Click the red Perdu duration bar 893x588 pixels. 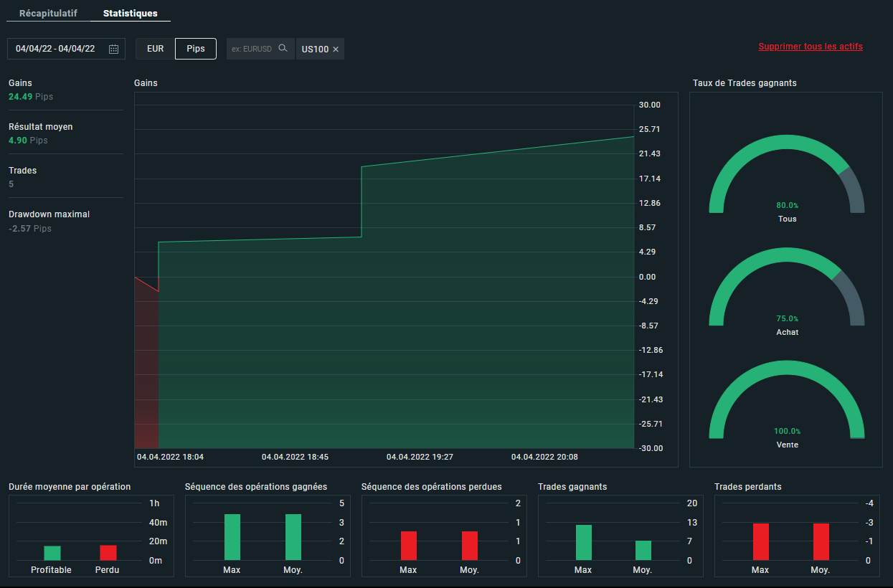coord(108,552)
